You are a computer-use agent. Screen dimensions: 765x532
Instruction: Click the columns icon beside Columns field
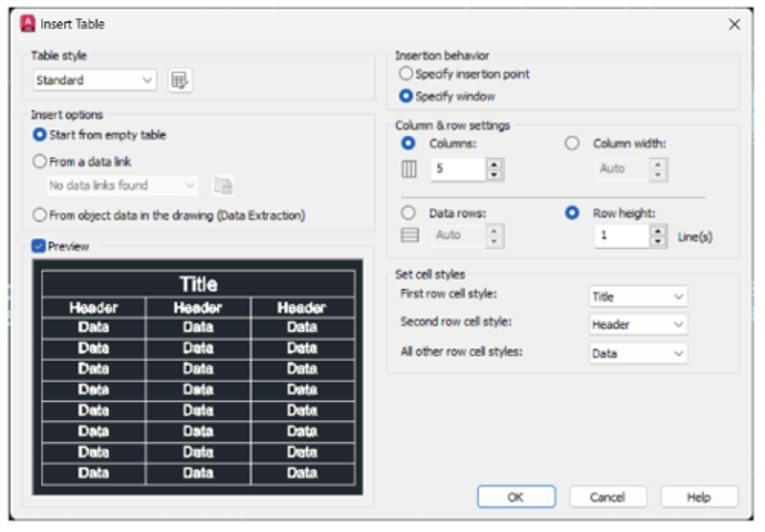(x=409, y=169)
